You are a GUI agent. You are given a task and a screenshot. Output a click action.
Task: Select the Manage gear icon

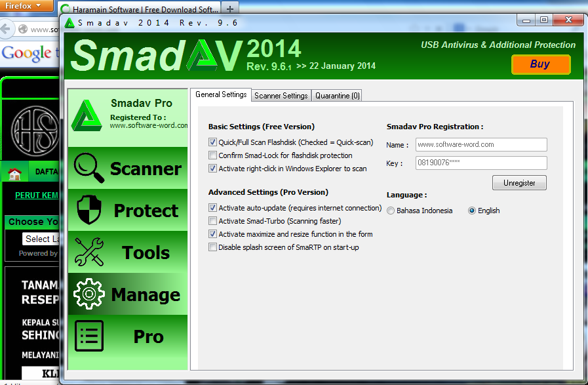(89, 294)
